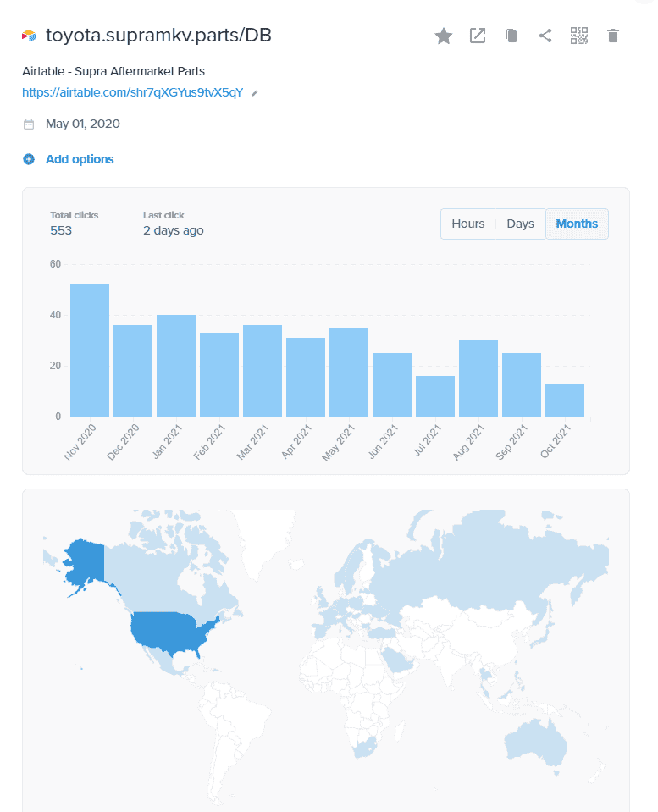
Task: Select the Feb 2021 bar
Action: coord(219,374)
